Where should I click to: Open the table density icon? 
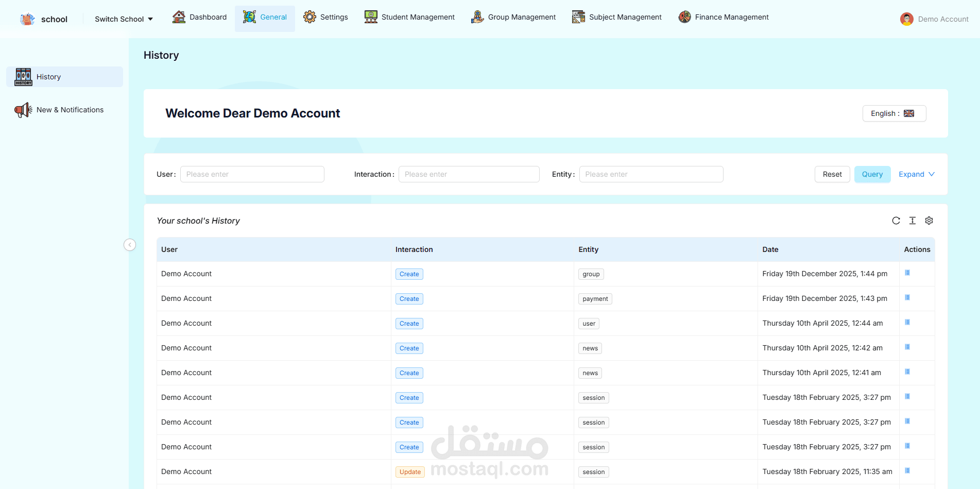tap(913, 221)
